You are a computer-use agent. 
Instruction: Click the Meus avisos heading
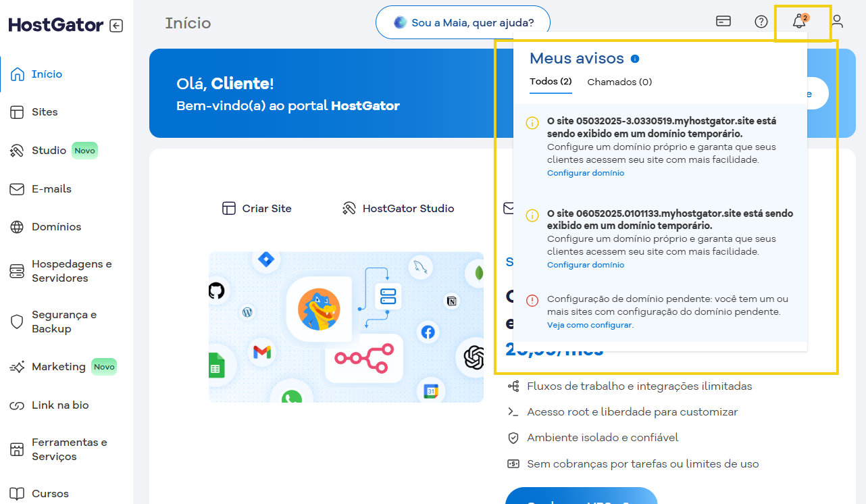577,58
